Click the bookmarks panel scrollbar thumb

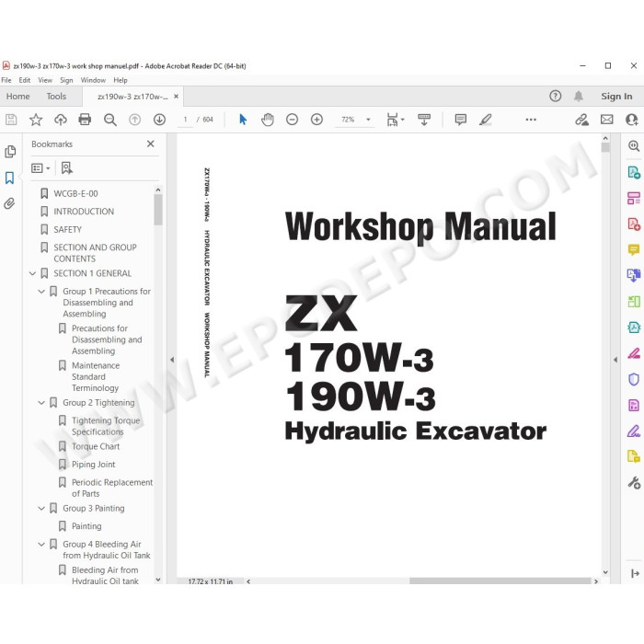click(158, 210)
